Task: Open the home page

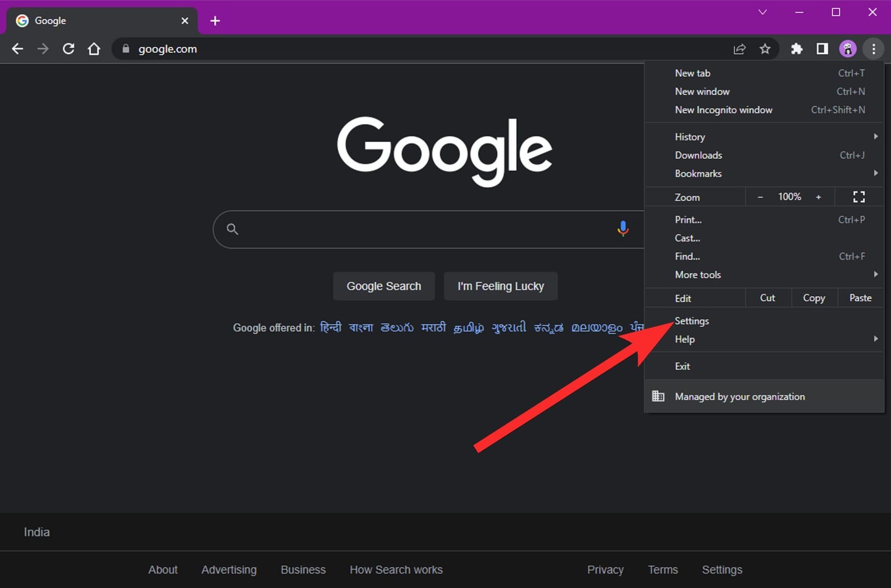Action: pyautogui.click(x=94, y=49)
